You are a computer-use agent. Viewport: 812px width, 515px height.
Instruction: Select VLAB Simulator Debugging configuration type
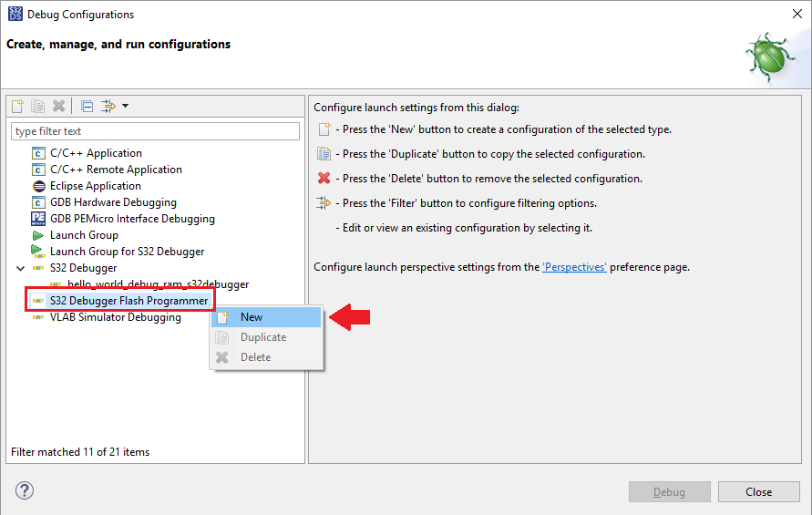[x=115, y=317]
